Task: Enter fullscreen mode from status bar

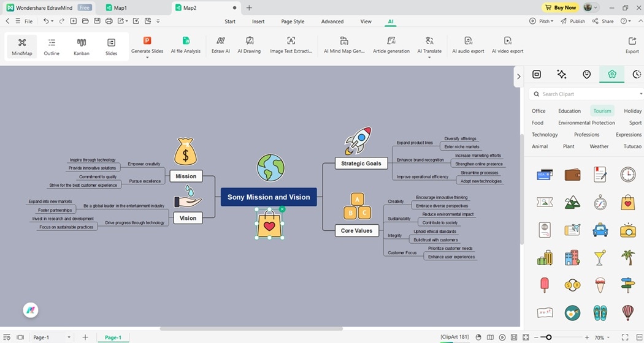Action: 625,337
